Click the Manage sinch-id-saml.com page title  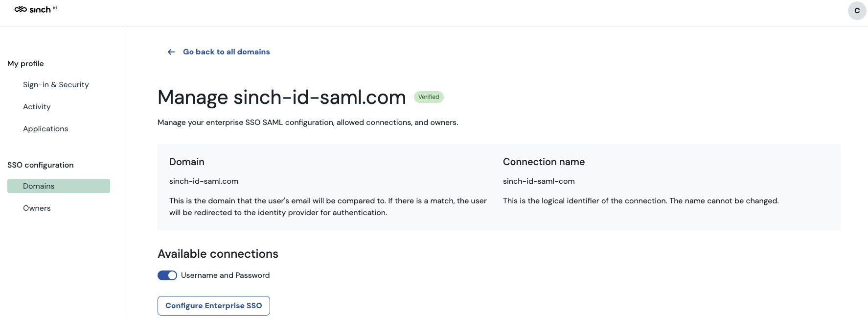281,98
